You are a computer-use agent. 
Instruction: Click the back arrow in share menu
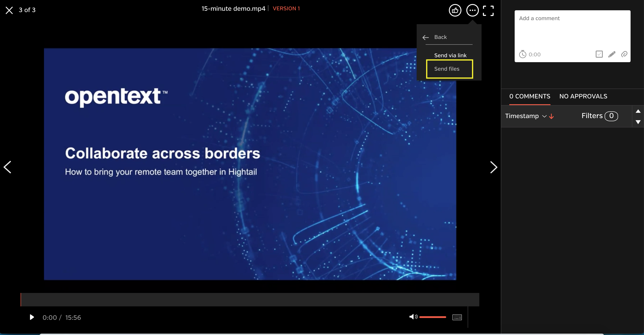point(425,37)
